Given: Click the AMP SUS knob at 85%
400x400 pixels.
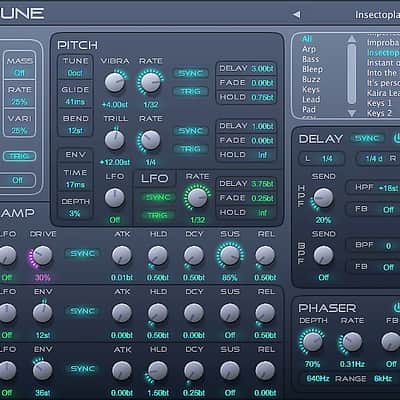Looking at the screenshot, I should [x=229, y=255].
